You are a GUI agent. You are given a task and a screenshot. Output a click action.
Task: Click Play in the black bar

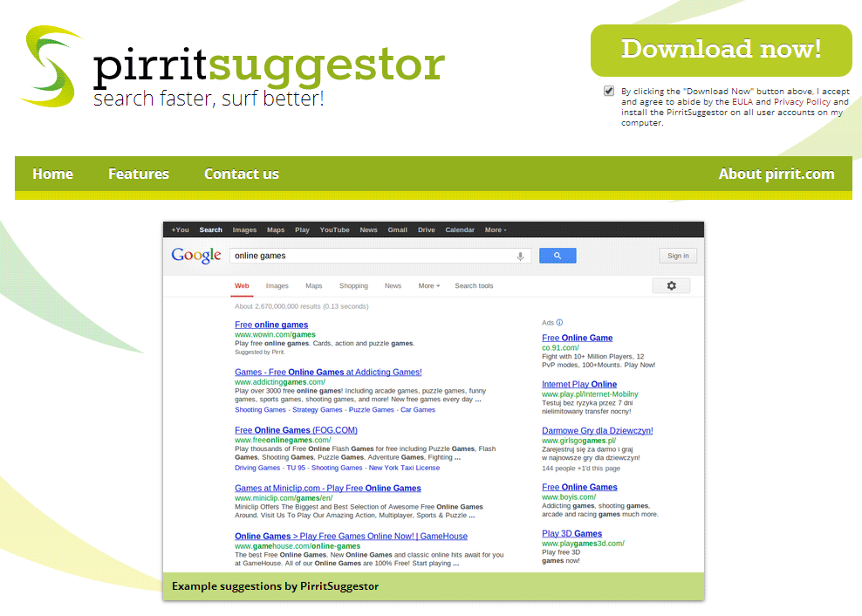pyautogui.click(x=302, y=229)
